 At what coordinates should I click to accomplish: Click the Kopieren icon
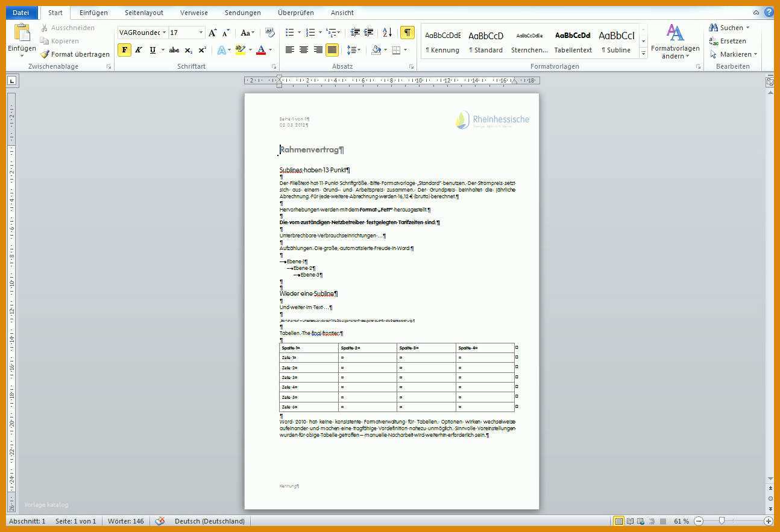[45, 41]
